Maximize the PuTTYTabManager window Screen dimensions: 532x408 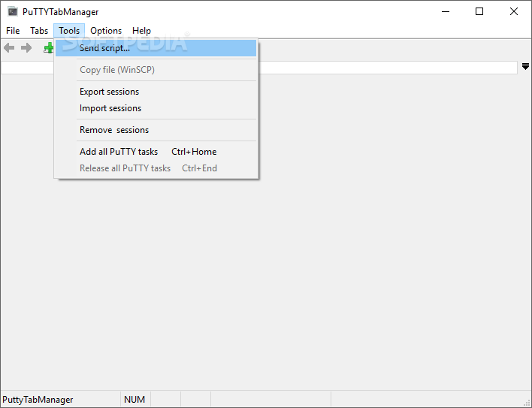tap(479, 11)
